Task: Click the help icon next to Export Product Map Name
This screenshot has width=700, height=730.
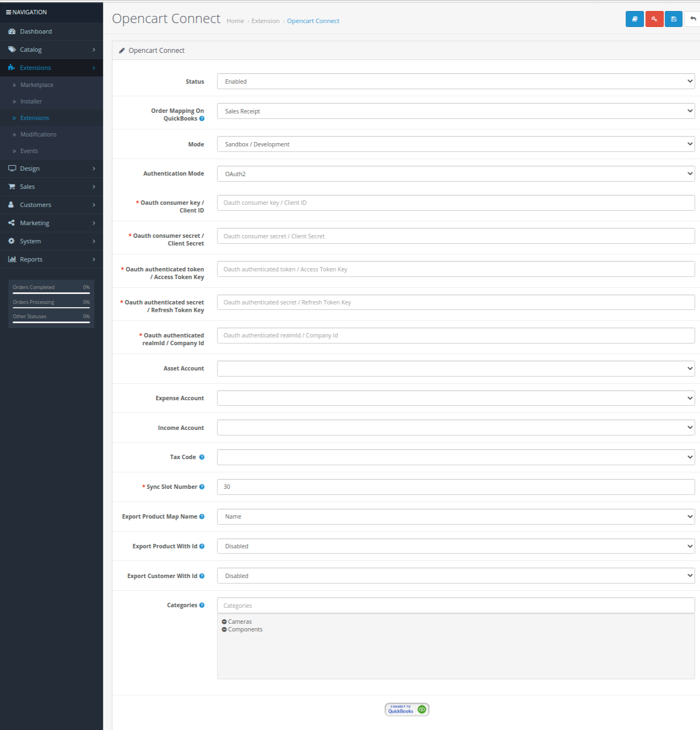Action: [202, 516]
